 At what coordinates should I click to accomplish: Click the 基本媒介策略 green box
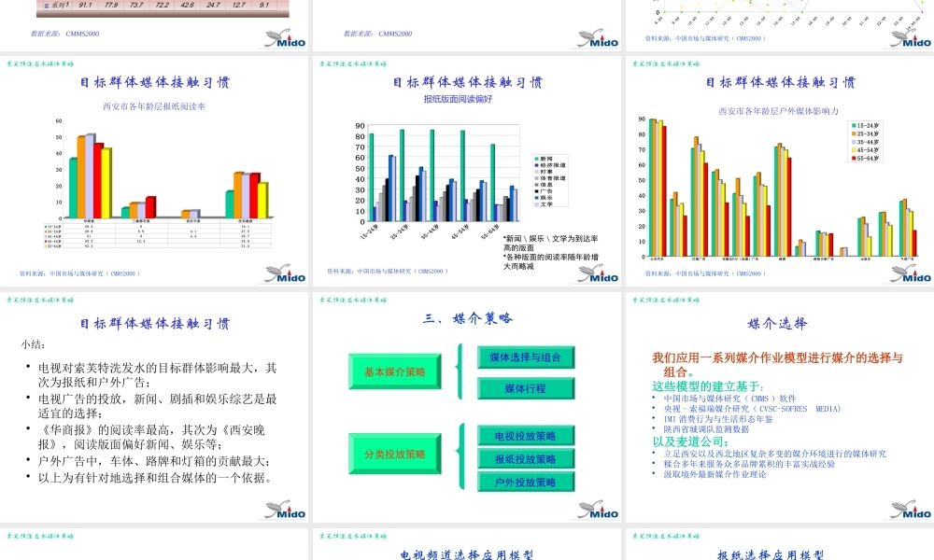395,372
